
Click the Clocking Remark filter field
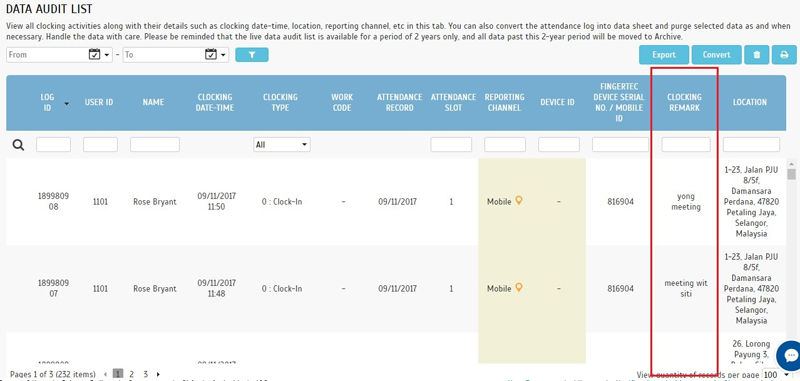[x=686, y=145]
